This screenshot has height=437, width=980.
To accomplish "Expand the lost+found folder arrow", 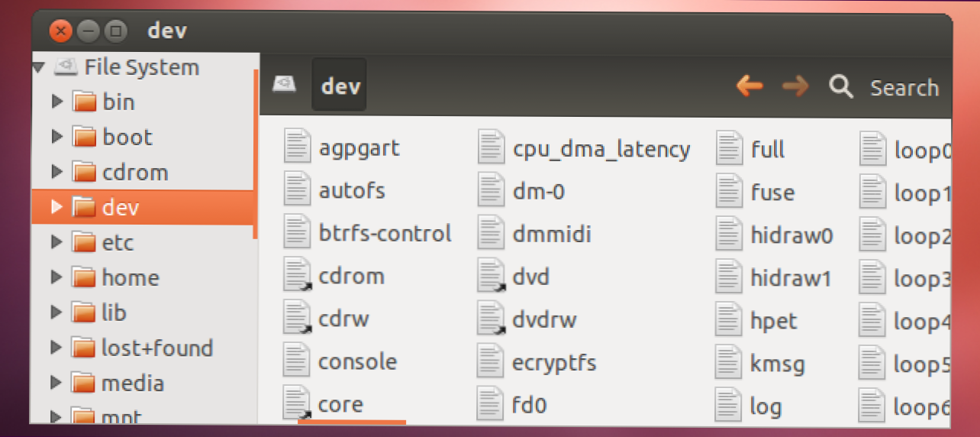I will [57, 348].
